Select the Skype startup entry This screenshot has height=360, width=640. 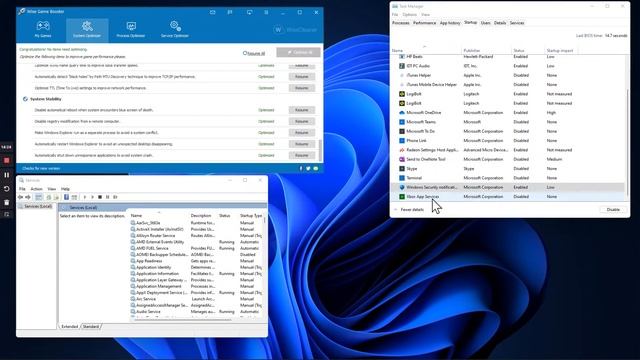pos(508,169)
